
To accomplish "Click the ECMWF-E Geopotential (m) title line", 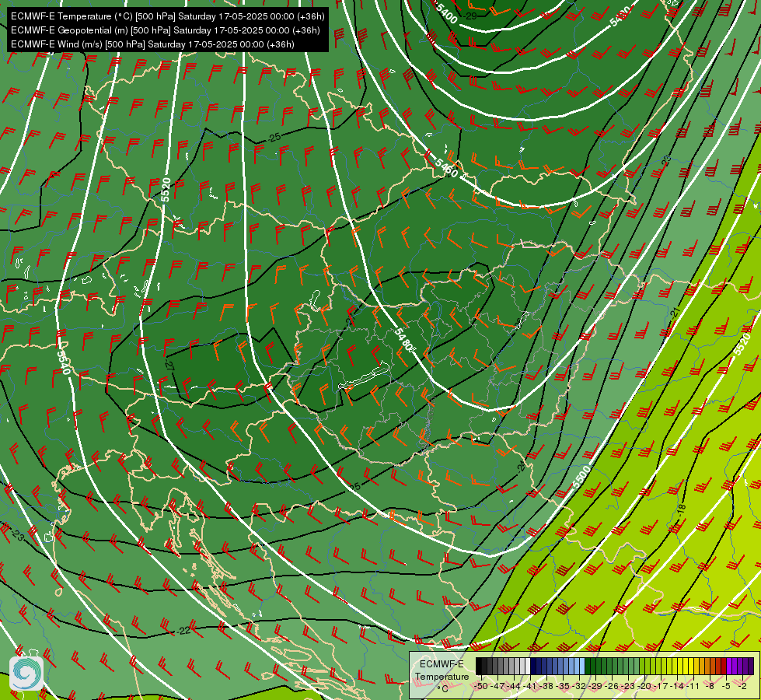I will tap(166, 30).
